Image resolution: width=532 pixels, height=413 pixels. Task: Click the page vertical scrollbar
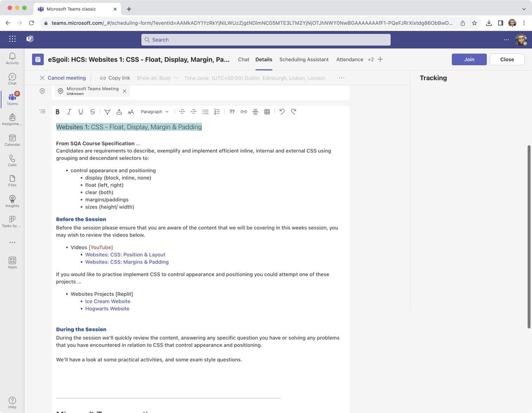(528, 236)
